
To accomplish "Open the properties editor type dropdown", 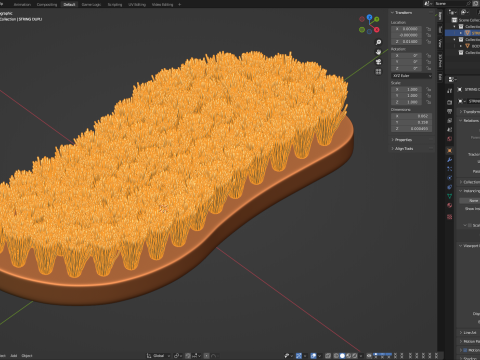I will (x=452, y=79).
